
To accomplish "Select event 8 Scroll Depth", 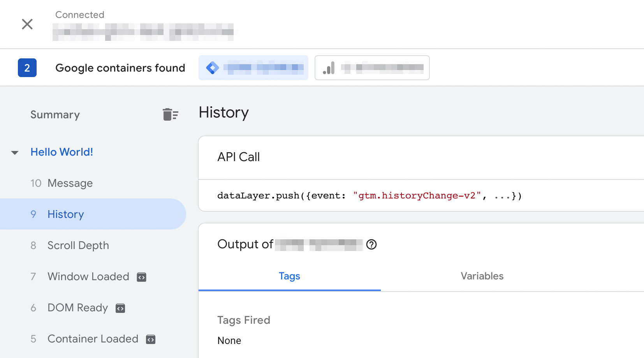I will pos(78,245).
